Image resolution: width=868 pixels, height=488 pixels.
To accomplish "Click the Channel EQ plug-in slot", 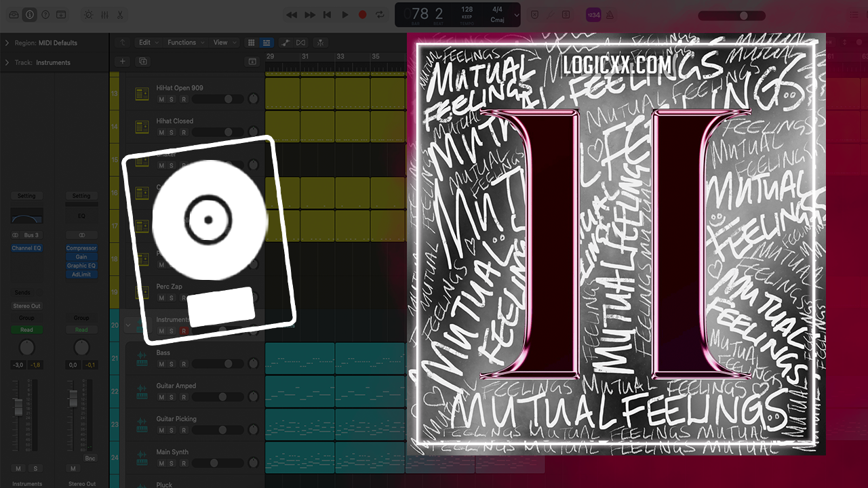I will coord(26,248).
